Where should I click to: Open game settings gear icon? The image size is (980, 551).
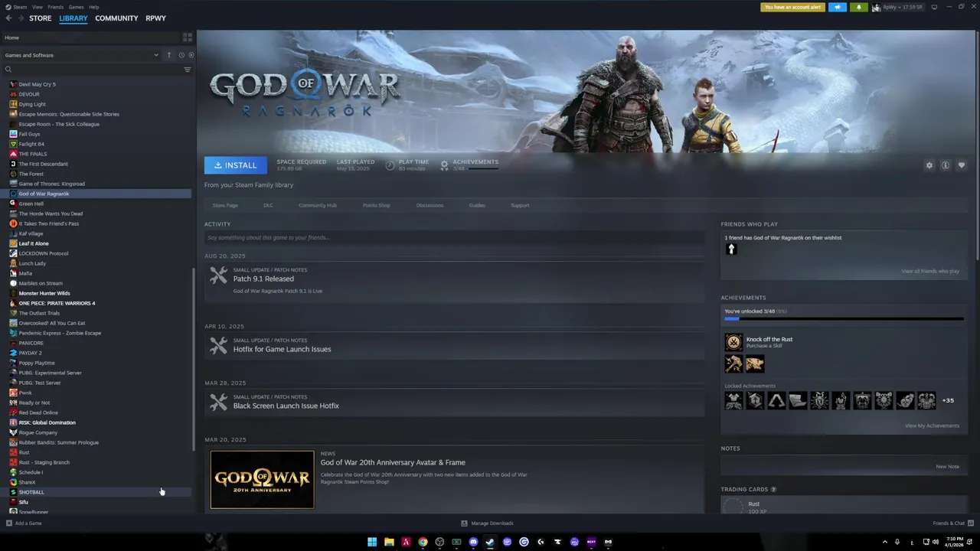[x=929, y=165]
